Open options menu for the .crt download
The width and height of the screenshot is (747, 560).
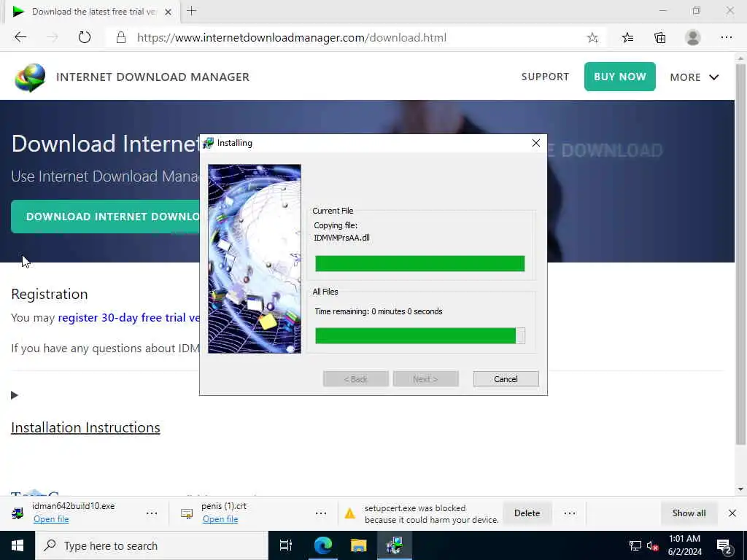coord(321,513)
